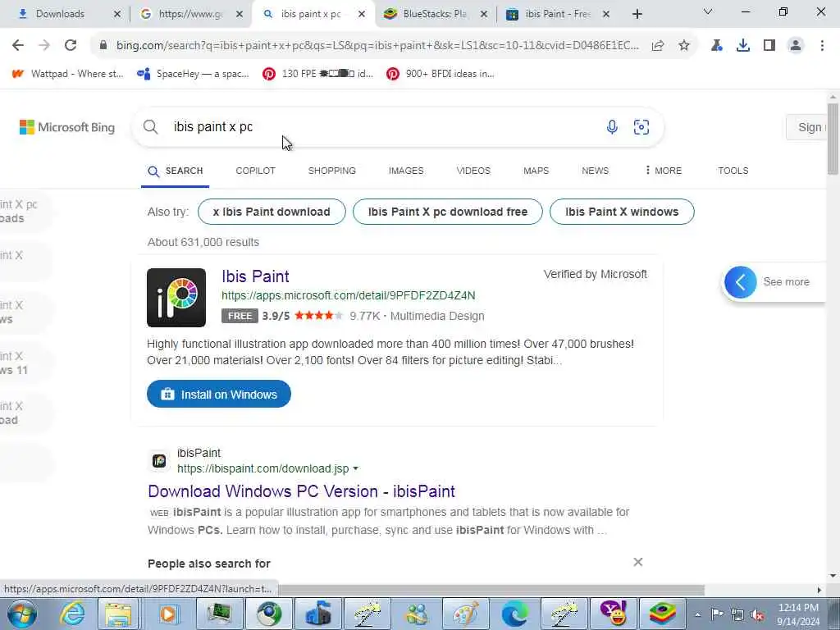Open the Chrome three-dot menu
840x630 pixels.
click(822, 46)
